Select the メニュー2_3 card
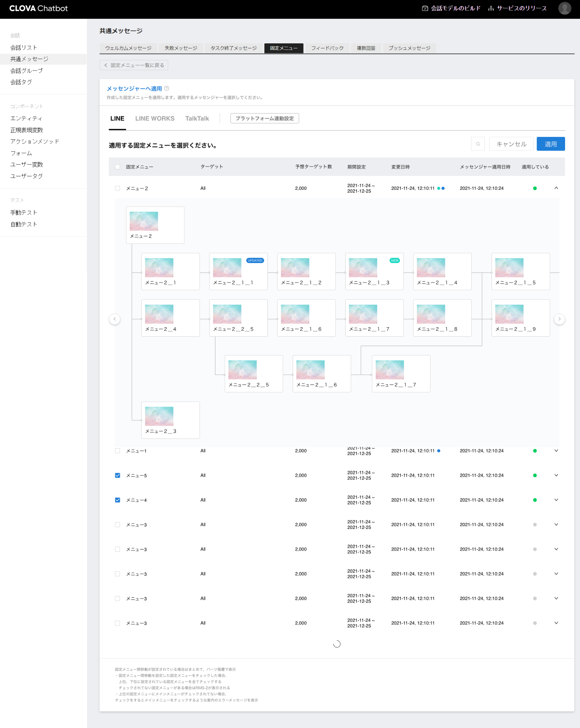 coord(170,420)
